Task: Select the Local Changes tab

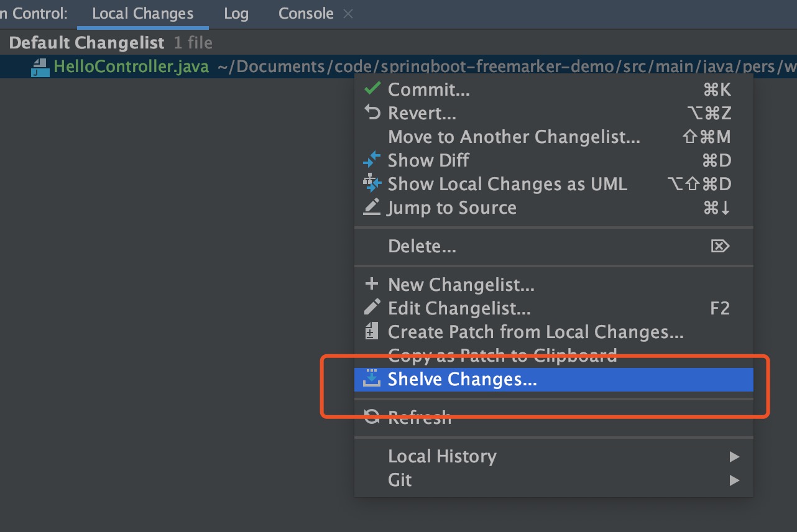Action: 142,14
